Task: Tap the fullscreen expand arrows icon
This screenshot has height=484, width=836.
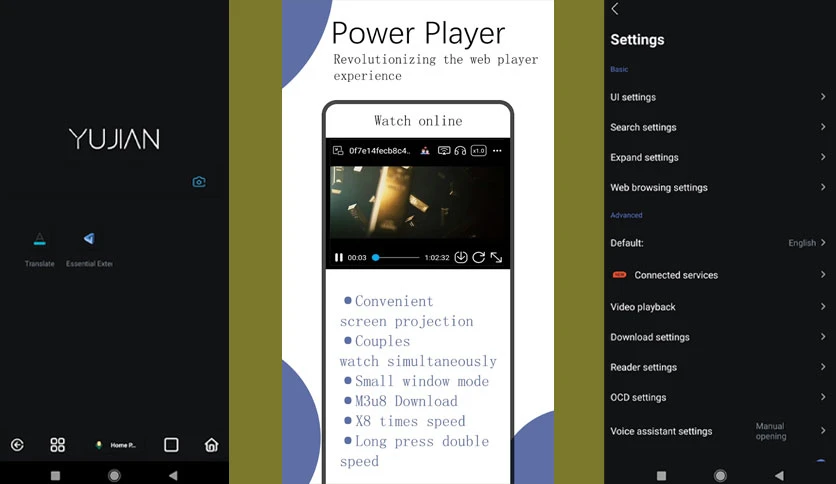Action: [x=496, y=257]
